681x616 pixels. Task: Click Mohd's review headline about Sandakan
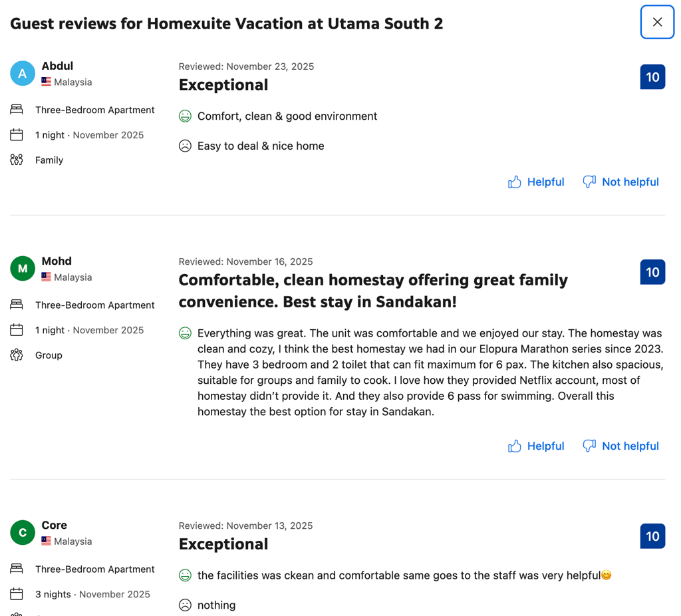[x=373, y=291]
